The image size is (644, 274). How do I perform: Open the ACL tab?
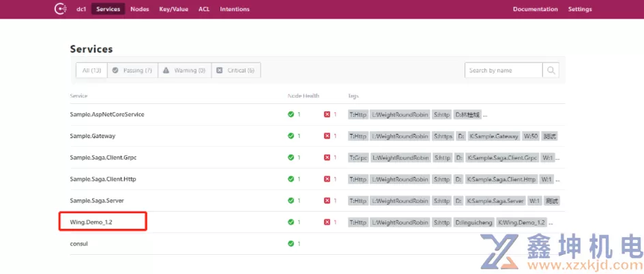(204, 9)
